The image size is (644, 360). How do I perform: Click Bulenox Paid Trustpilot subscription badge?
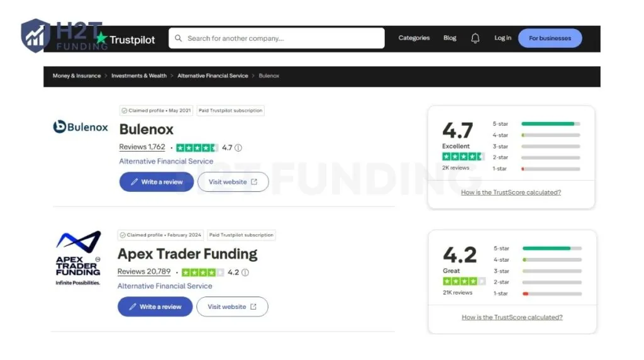230,111
